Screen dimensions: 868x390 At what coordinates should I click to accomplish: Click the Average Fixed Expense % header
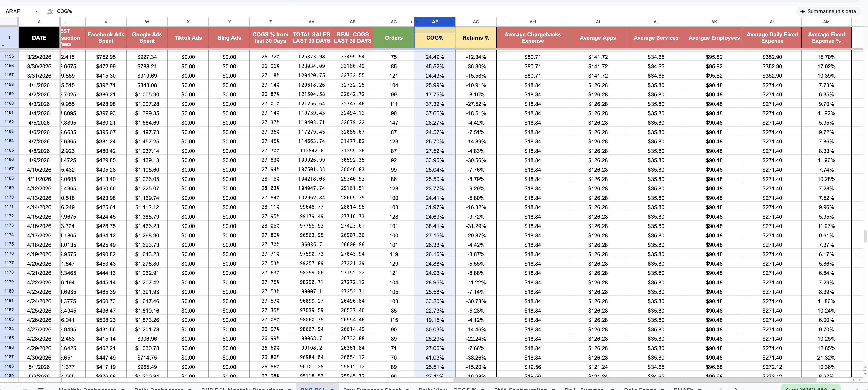click(x=826, y=38)
